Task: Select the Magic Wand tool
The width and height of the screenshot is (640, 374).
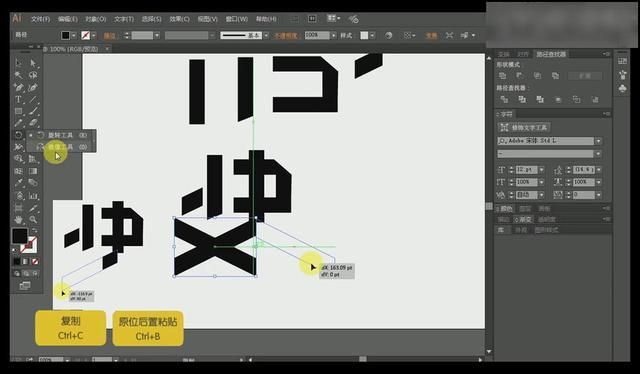Action: 19,75
